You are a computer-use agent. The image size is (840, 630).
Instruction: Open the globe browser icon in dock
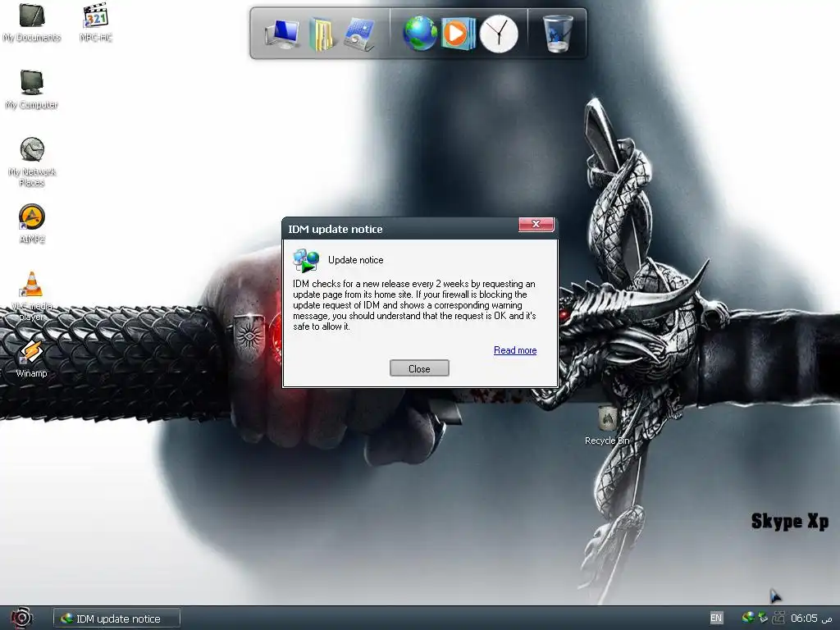tap(420, 34)
